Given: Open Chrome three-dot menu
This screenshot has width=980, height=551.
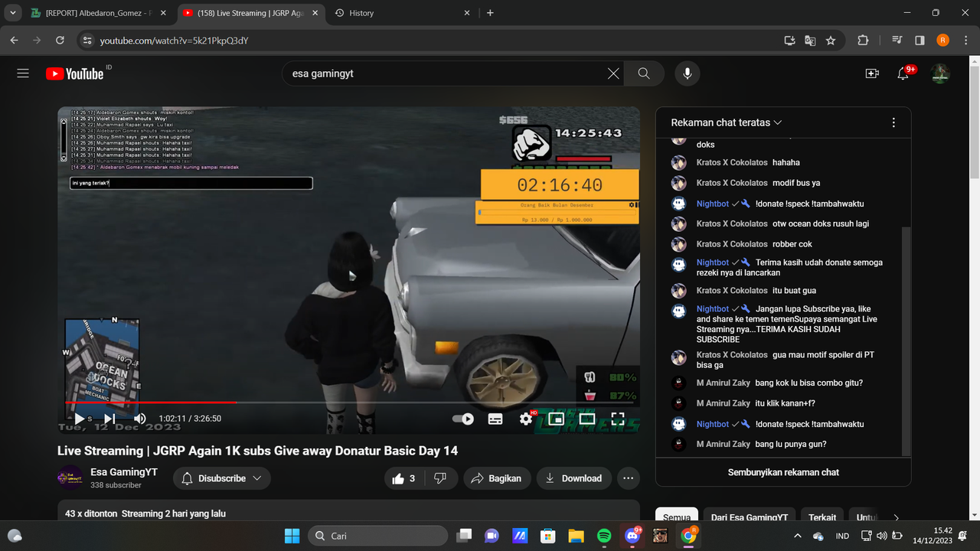Looking at the screenshot, I should tap(965, 41).
